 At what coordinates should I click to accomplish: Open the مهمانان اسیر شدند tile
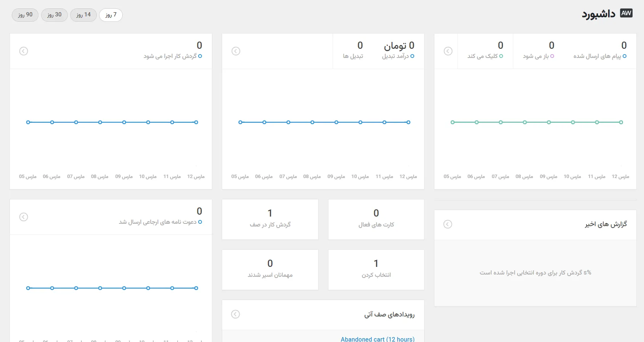coord(270,270)
